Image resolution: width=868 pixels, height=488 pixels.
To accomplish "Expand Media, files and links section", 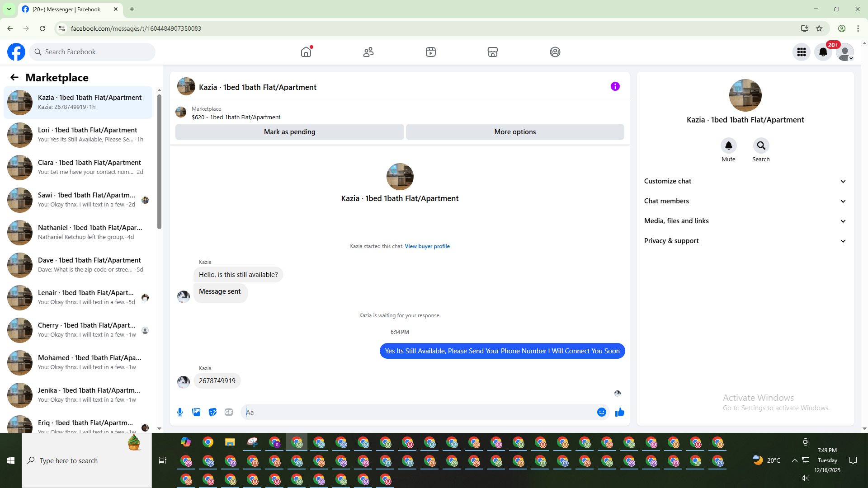I will click(x=745, y=221).
